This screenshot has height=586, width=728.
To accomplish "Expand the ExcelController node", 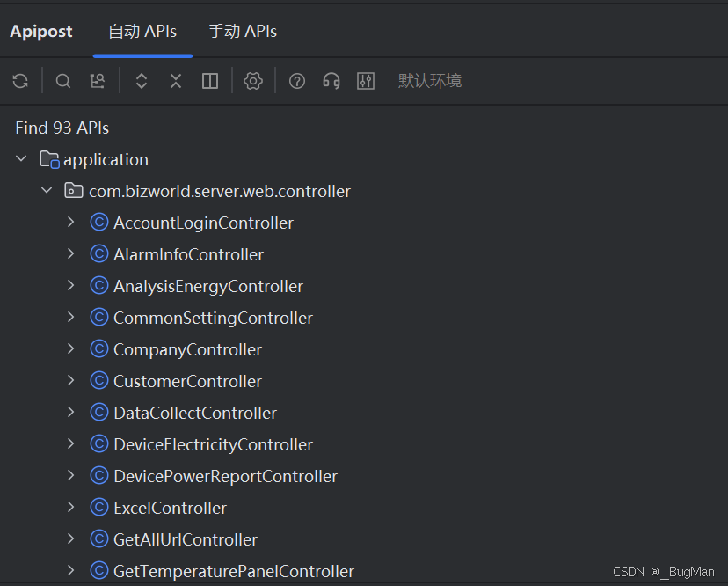I will coord(71,507).
